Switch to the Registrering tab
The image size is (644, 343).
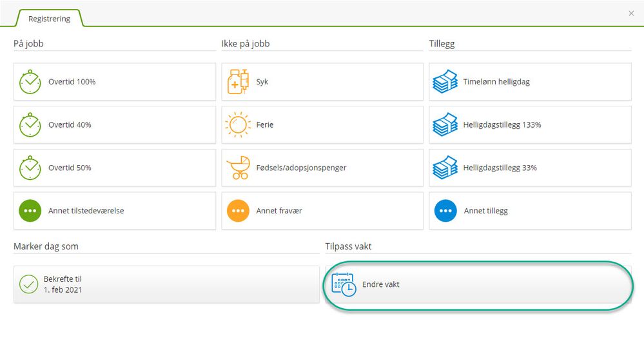(49, 19)
